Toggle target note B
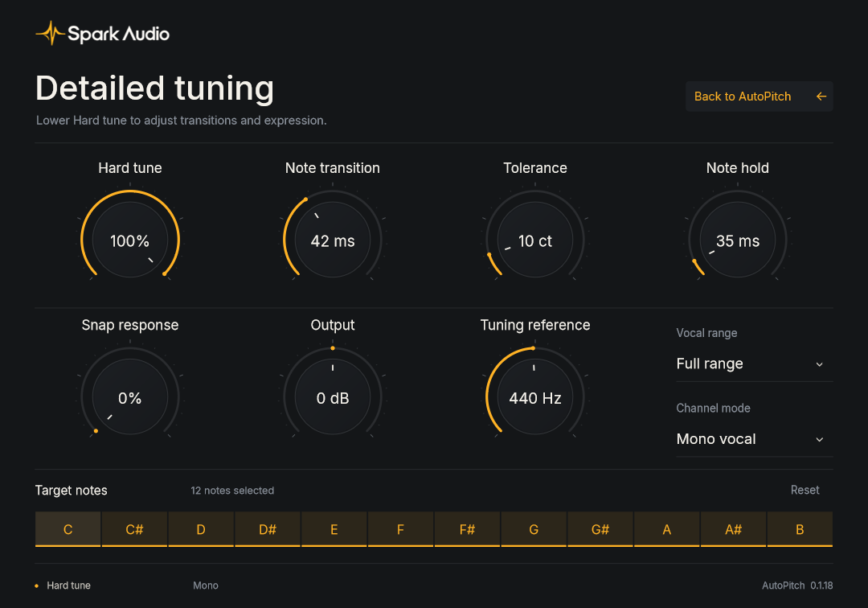The width and height of the screenshot is (868, 608). coord(800,529)
